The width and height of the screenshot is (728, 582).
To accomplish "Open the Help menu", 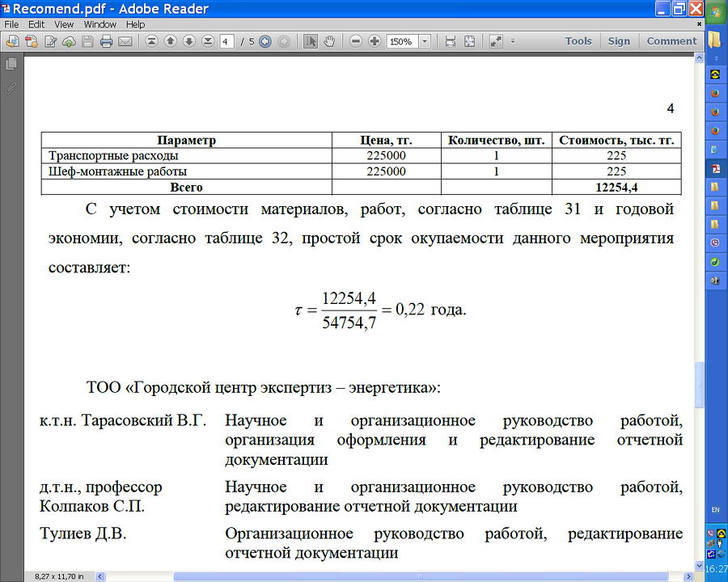I will (136, 24).
